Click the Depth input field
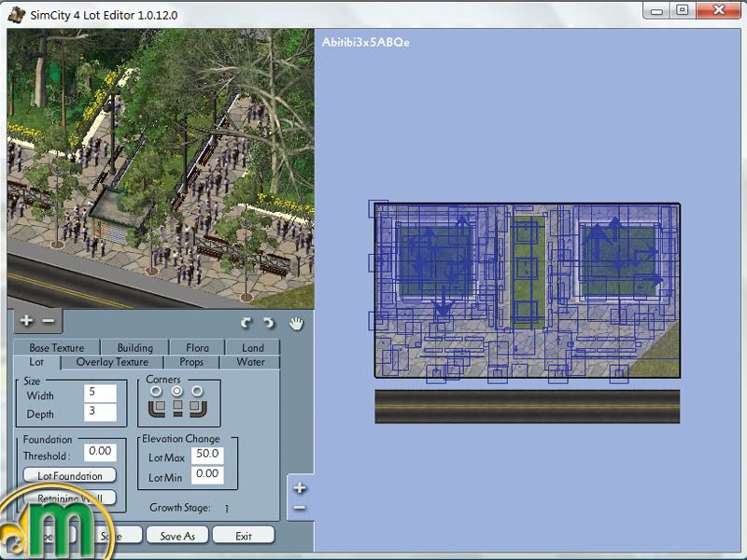 point(100,412)
